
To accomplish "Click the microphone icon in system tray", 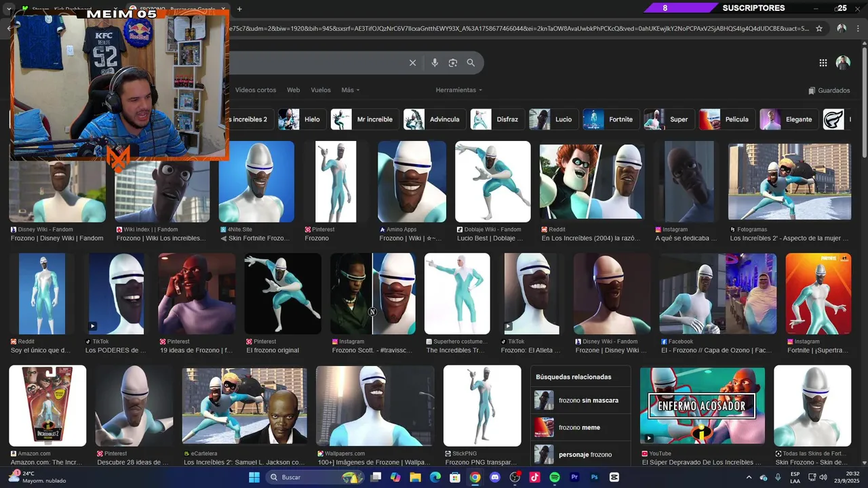I will (x=778, y=477).
